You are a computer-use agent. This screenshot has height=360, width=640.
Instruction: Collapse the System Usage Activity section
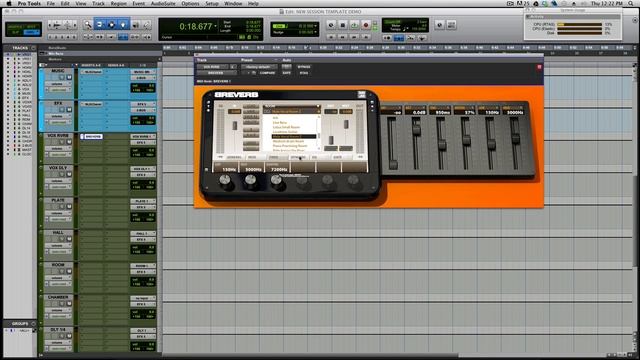pos(528,17)
